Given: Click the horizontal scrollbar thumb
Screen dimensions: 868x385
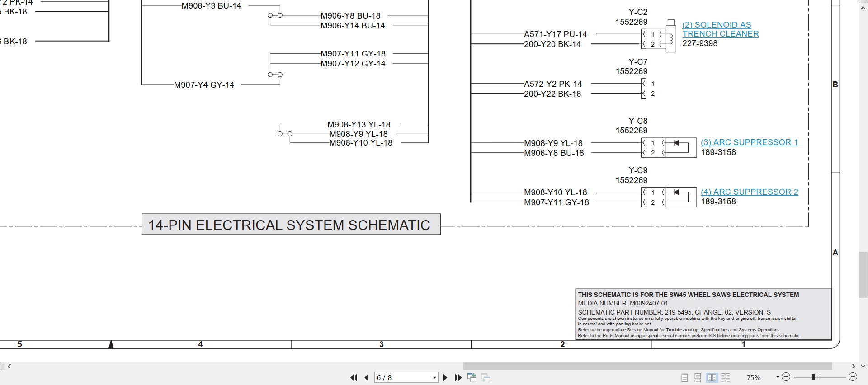Looking at the screenshot, I should pos(647,366).
